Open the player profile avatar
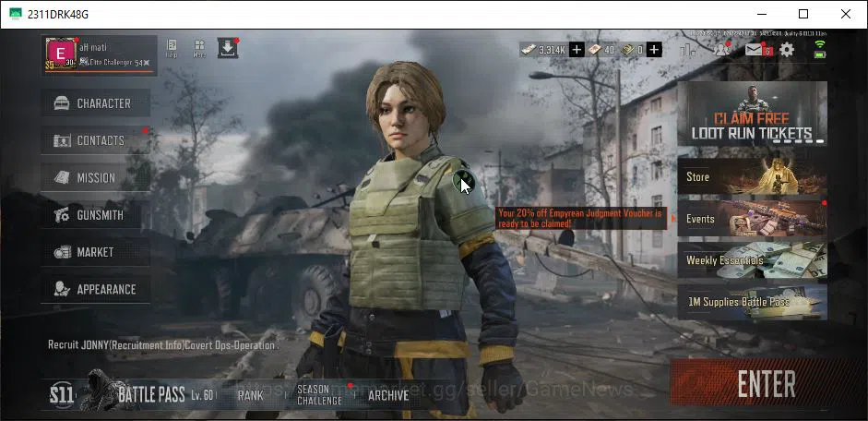The image size is (868, 421). click(61, 54)
